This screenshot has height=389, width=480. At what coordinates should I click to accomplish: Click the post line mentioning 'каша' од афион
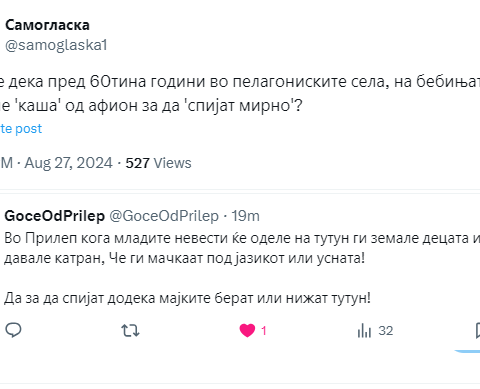[x=151, y=106]
